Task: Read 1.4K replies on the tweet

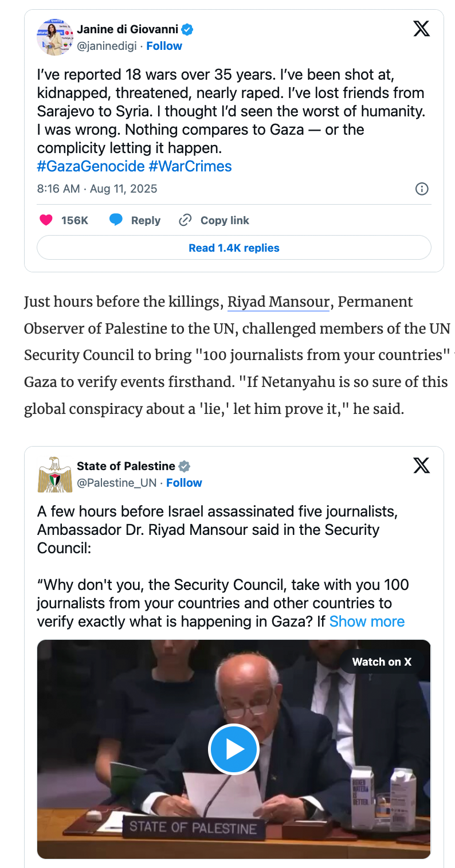Action: [x=234, y=248]
